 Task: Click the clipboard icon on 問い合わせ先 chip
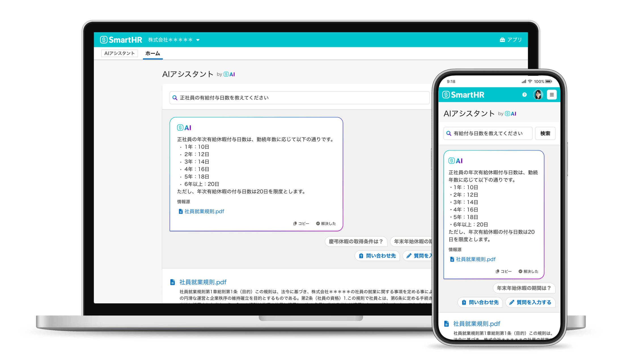pyautogui.click(x=361, y=256)
